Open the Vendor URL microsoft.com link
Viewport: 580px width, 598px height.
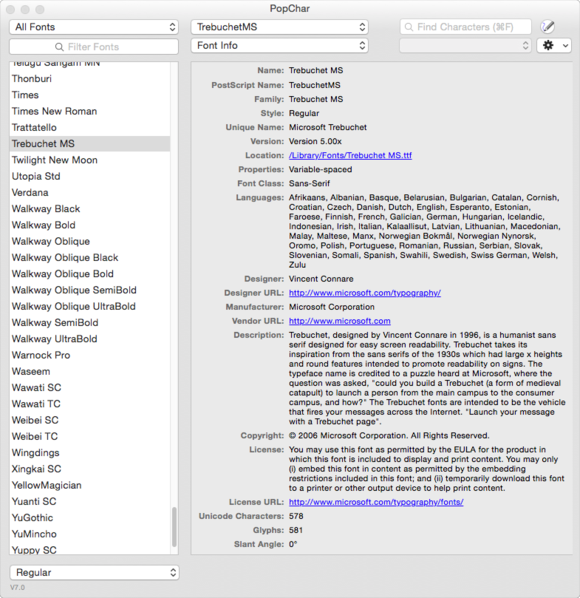(339, 321)
